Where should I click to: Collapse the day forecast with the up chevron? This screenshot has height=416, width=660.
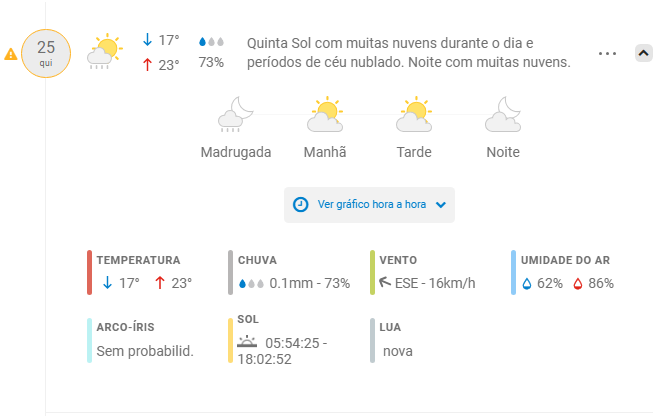click(x=644, y=53)
